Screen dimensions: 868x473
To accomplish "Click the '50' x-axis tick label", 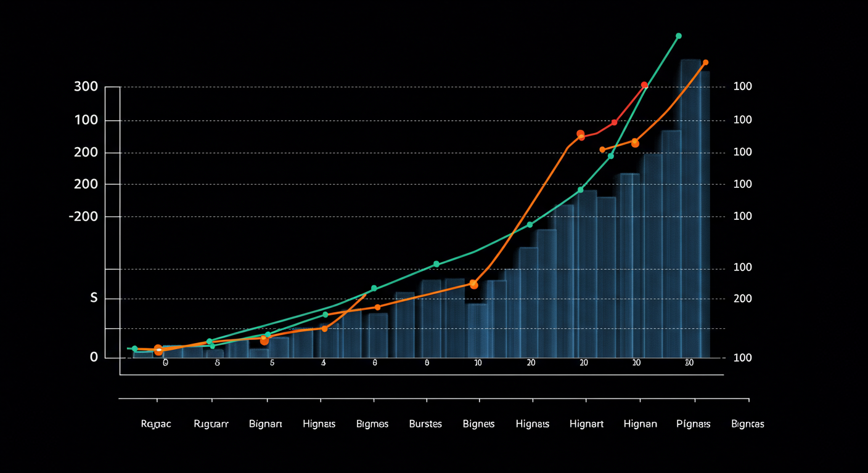I will click(x=689, y=363).
